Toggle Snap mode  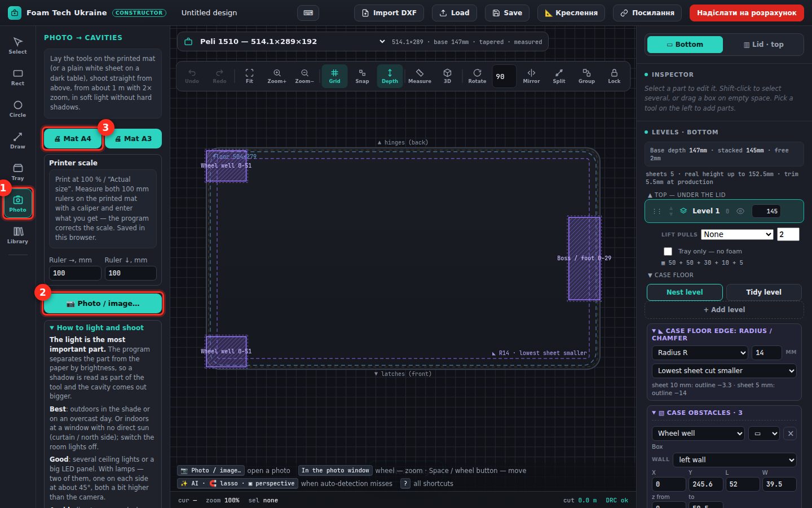[x=362, y=76]
